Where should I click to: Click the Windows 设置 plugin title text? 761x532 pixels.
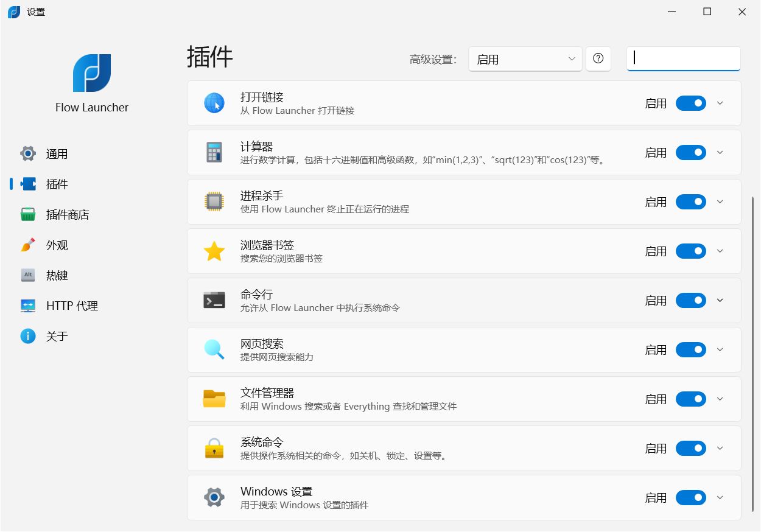pos(276,492)
